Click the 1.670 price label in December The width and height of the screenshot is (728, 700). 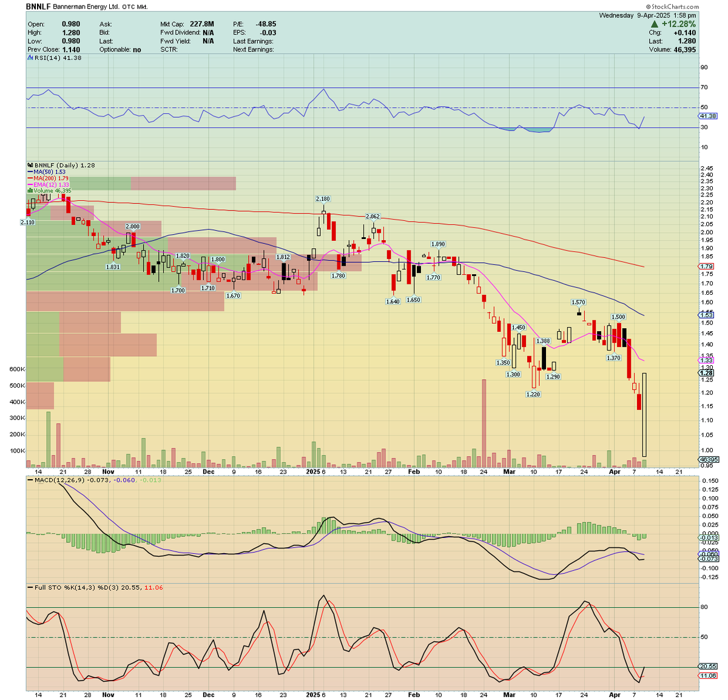click(233, 295)
